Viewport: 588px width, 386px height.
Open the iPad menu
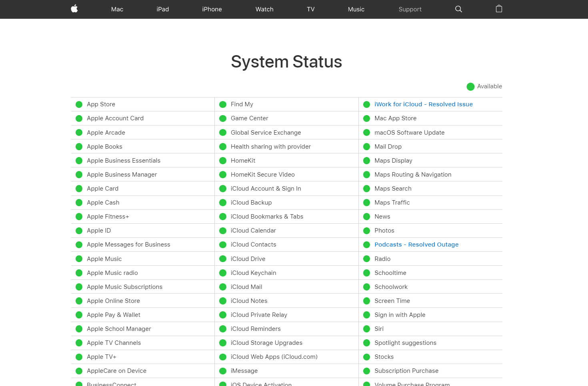click(163, 9)
